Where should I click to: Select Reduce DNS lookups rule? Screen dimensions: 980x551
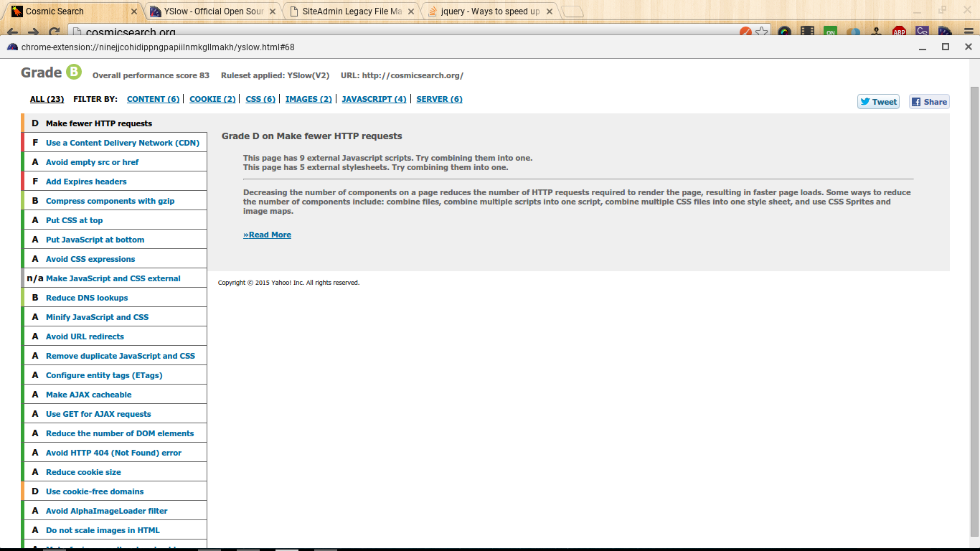(114, 298)
